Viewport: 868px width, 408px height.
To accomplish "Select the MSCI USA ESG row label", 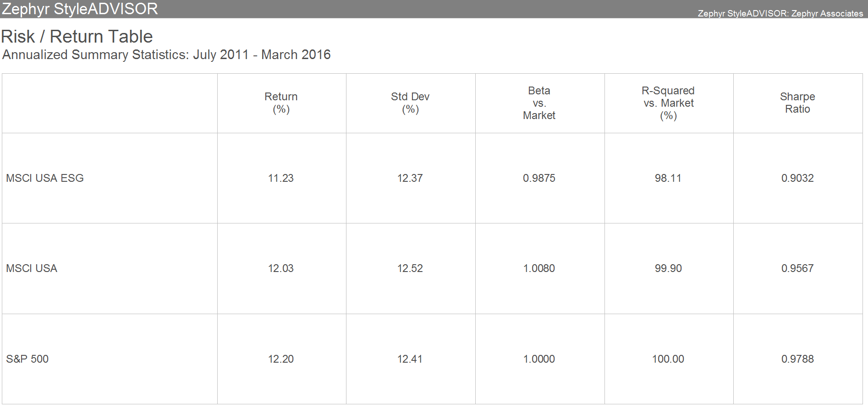I will point(45,178).
